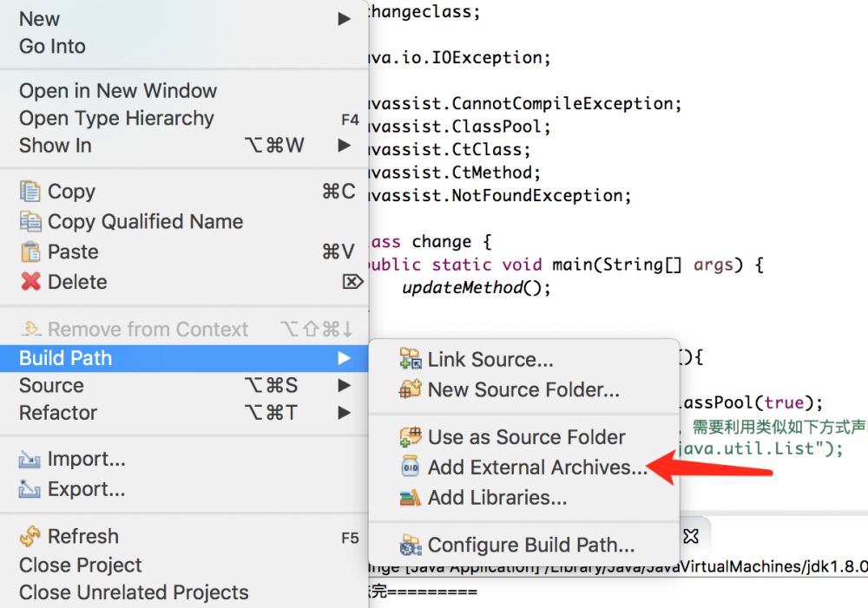Select Open Type Hierarchy menu item
Viewport: 868px width, 608px height.
[116, 119]
